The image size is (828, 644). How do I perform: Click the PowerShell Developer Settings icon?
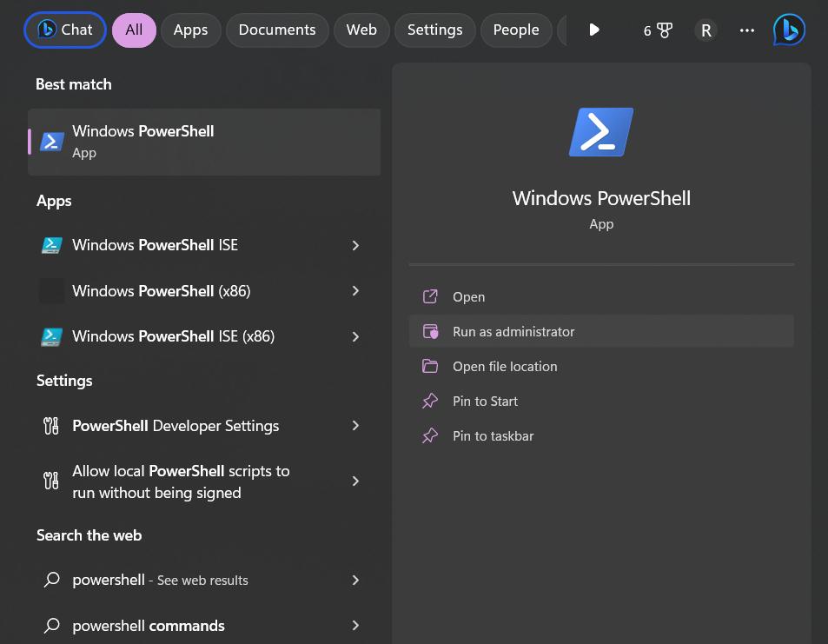(51, 426)
